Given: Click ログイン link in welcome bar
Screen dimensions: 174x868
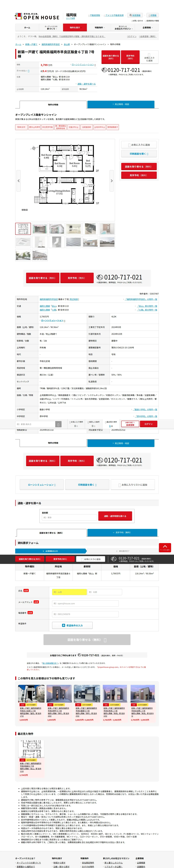Looking at the screenshot, I should (x=132, y=36).
